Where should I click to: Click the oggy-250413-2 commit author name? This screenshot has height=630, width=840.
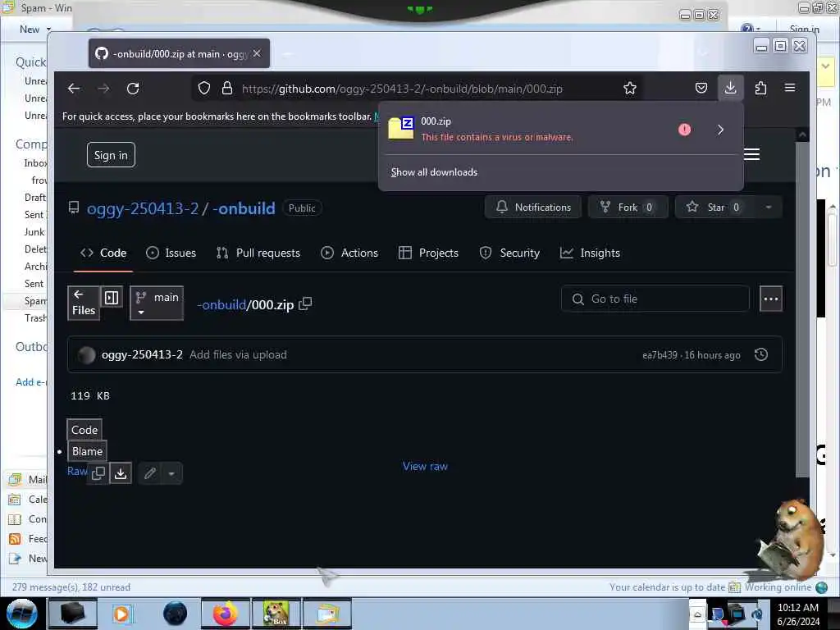tap(142, 354)
